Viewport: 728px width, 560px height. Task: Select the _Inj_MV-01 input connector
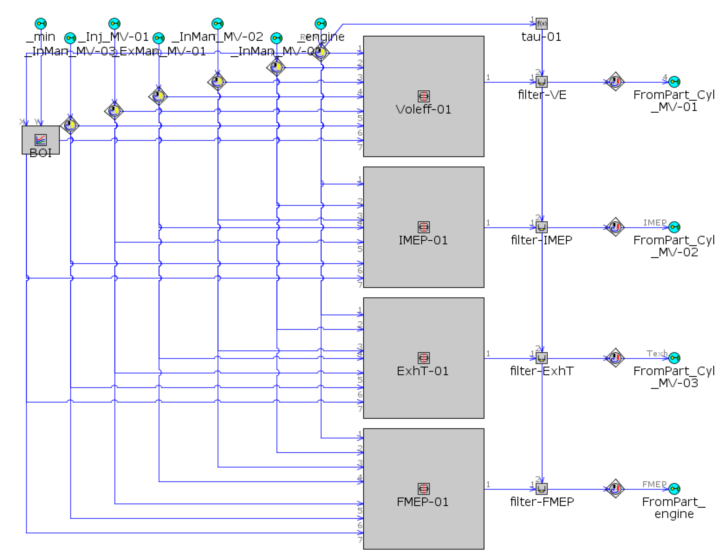(x=114, y=24)
